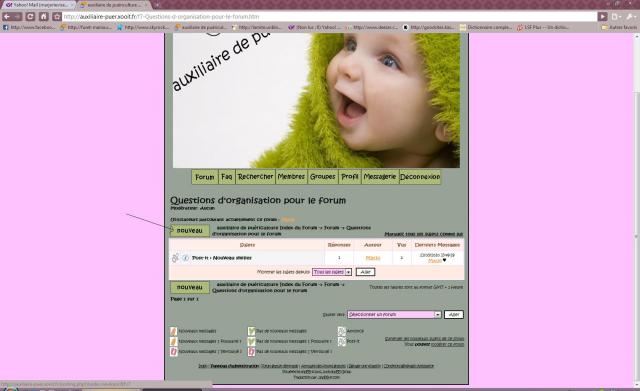
Task: Open the 'Nouveau atelier' Post-it topic
Action: click(222, 258)
